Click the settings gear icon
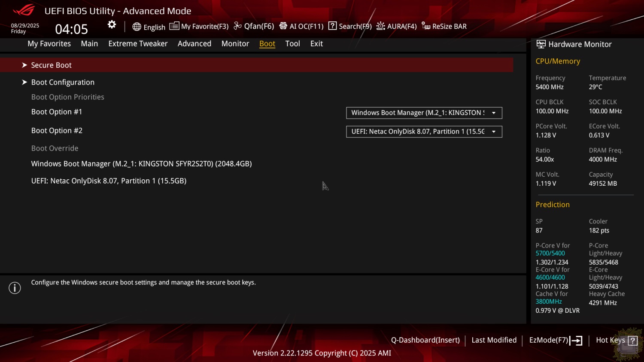The height and width of the screenshot is (362, 644). (112, 25)
